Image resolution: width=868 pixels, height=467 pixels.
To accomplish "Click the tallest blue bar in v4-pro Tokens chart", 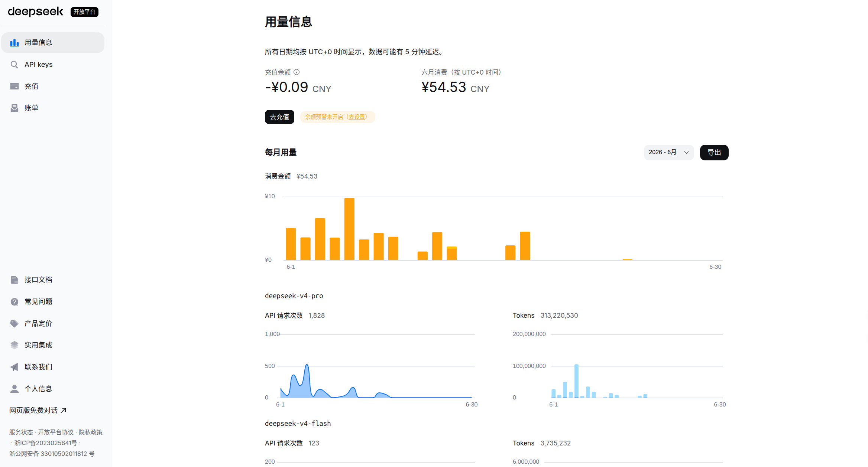I will 576,381.
